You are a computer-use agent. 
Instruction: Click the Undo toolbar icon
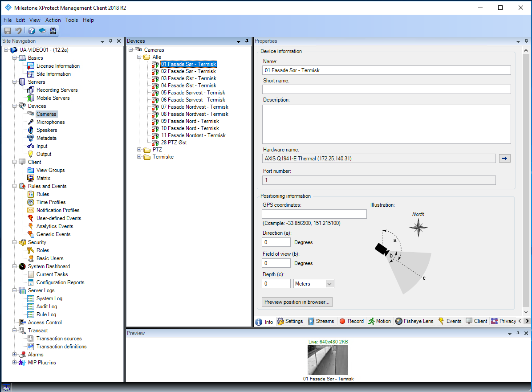19,31
